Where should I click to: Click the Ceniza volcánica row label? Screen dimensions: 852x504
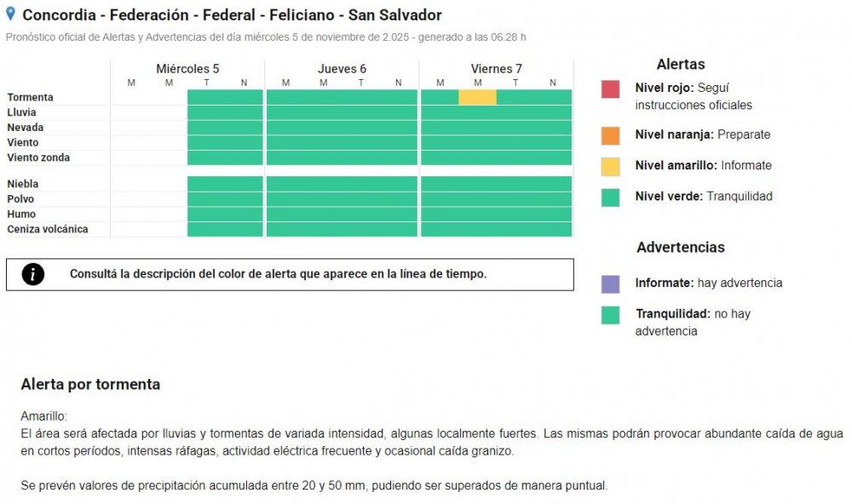[x=48, y=230]
